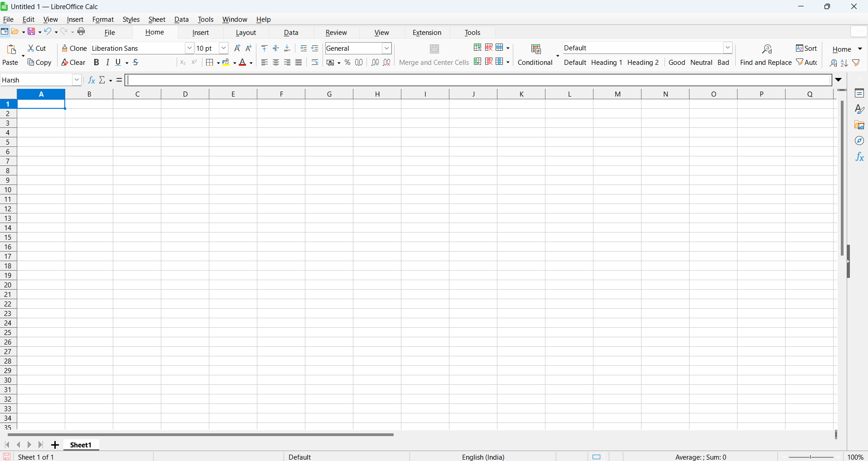Enable subscript formatting
The image size is (868, 461).
pyautogui.click(x=183, y=63)
